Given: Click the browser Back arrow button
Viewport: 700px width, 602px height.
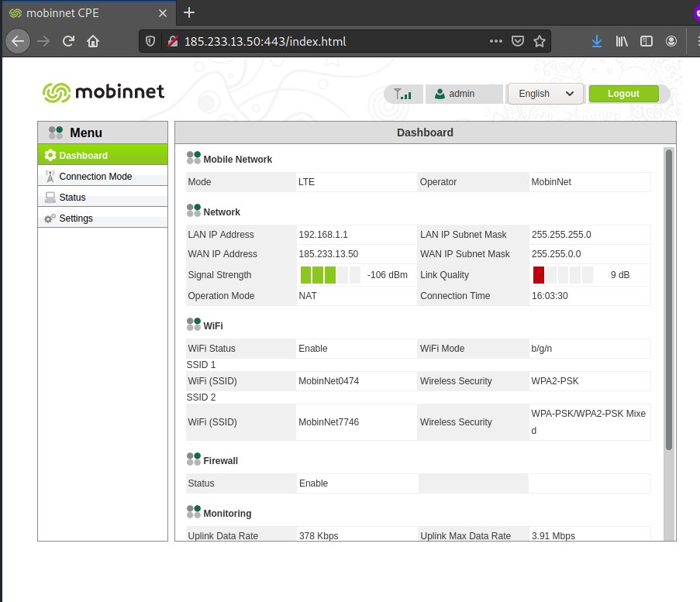Looking at the screenshot, I should click(x=18, y=42).
